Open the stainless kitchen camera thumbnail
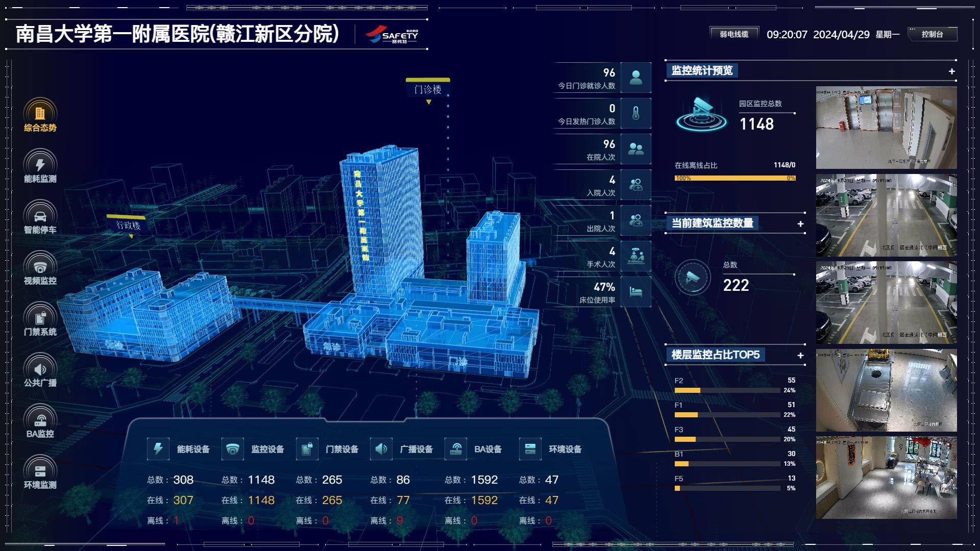The image size is (980, 551). click(886, 390)
